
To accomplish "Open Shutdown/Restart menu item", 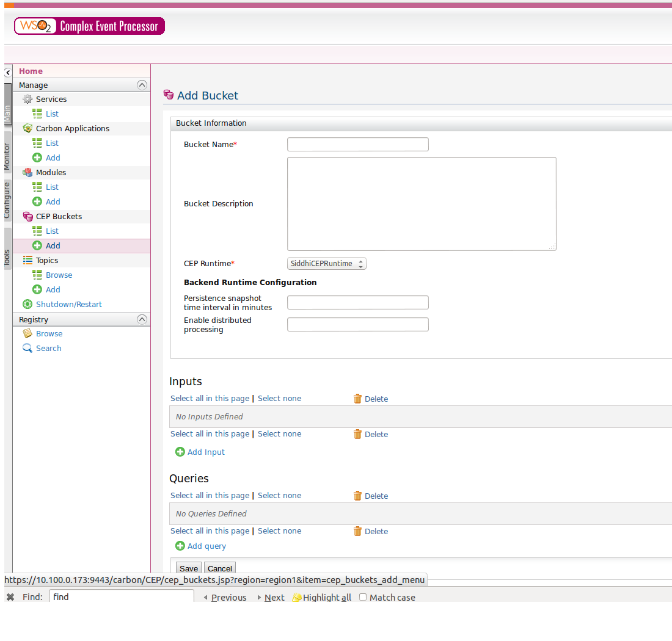I will pos(68,305).
